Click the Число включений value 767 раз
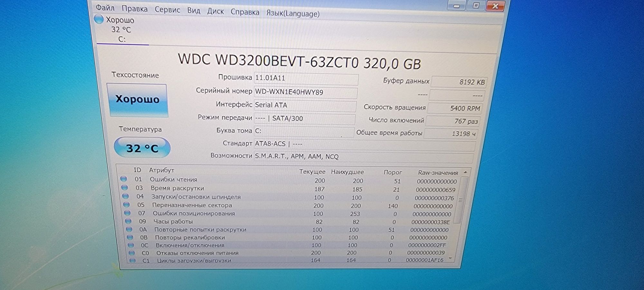This screenshot has width=644, height=290. [x=453, y=121]
